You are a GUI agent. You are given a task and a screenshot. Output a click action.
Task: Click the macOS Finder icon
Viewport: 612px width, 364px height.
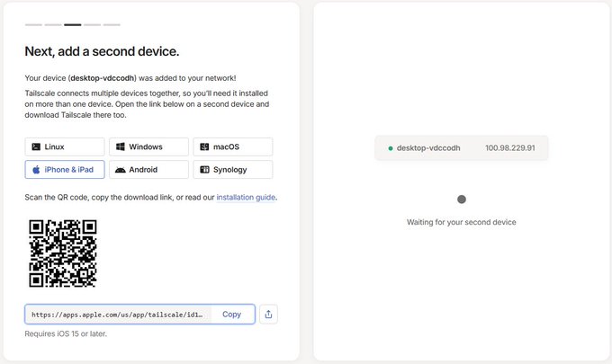[204, 146]
